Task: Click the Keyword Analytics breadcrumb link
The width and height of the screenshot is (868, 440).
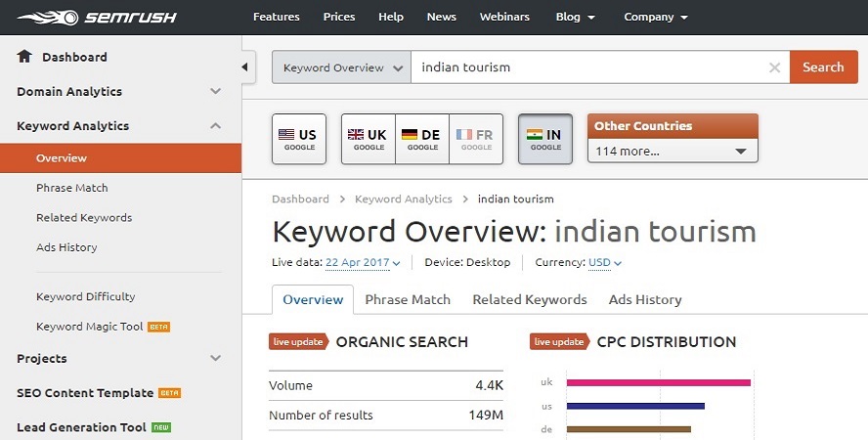Action: [x=404, y=198]
